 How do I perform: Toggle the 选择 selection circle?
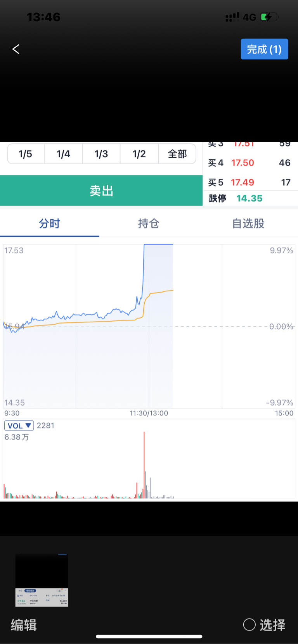point(249,625)
